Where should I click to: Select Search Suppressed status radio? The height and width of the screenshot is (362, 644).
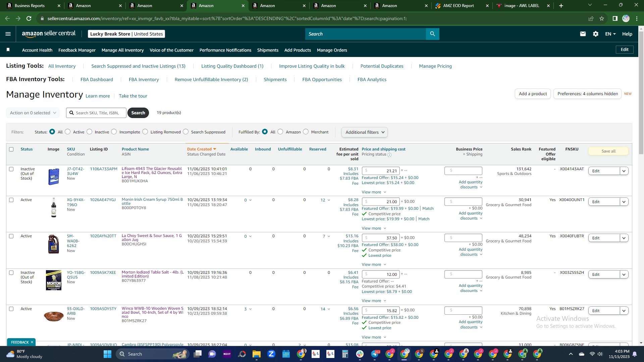[x=186, y=132]
